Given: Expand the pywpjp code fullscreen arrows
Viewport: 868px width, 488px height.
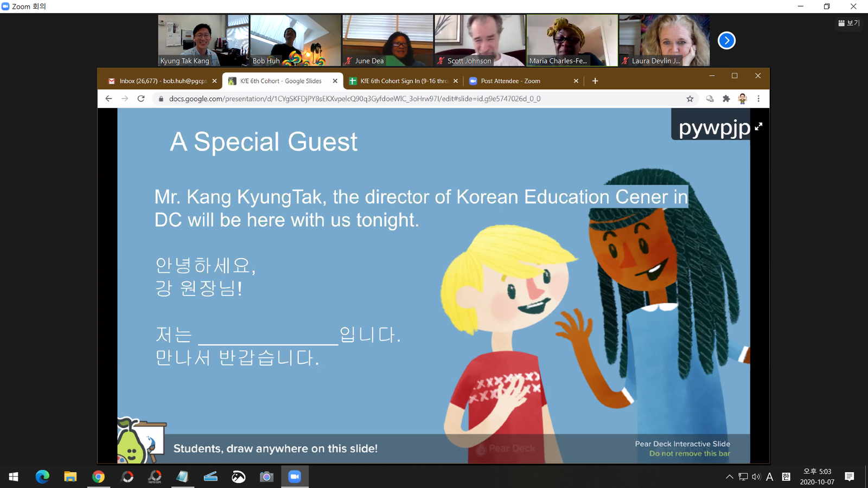Looking at the screenshot, I should point(758,126).
